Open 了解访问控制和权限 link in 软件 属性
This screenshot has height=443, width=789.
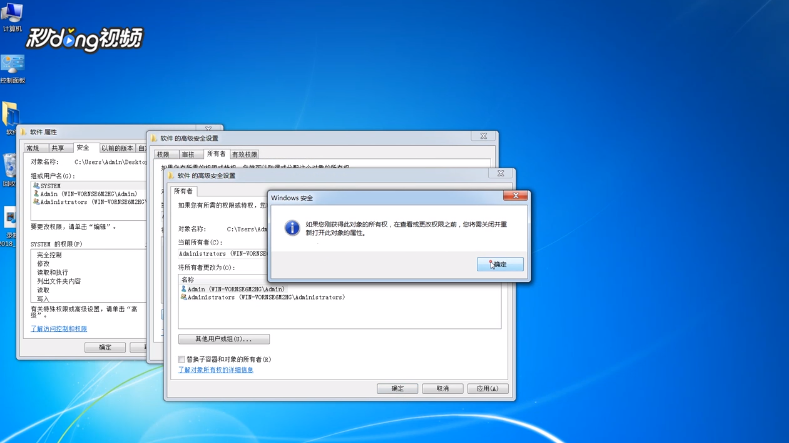pyautogui.click(x=59, y=329)
